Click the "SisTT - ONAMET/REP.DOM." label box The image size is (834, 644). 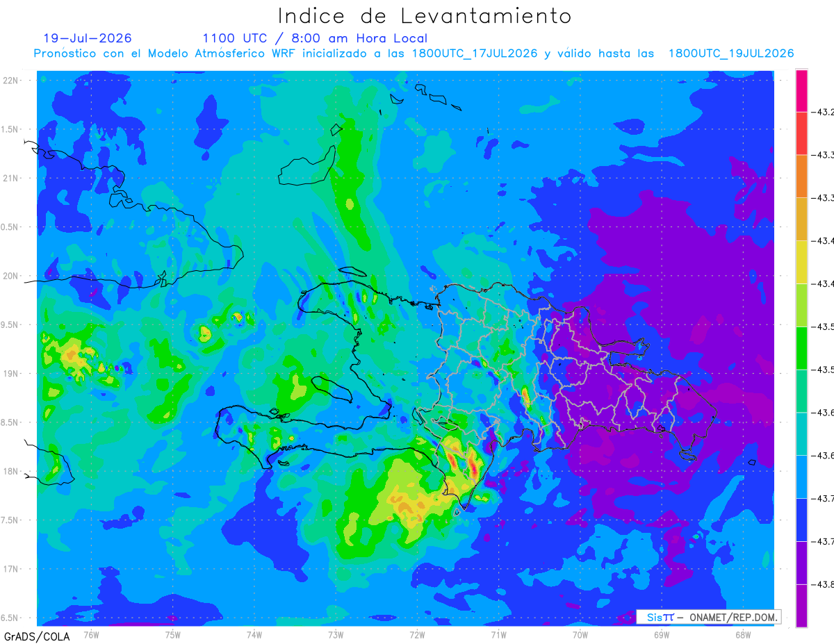coord(708,617)
